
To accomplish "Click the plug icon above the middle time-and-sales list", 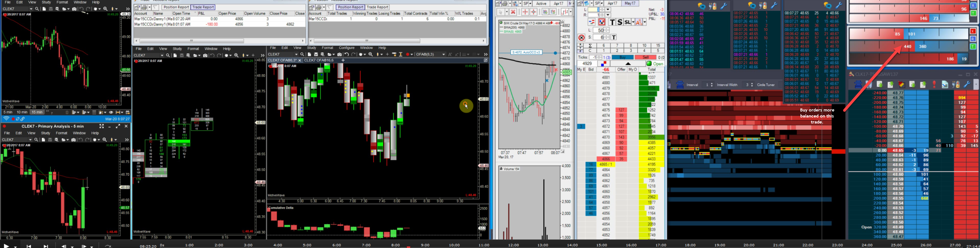I will coord(763,6).
